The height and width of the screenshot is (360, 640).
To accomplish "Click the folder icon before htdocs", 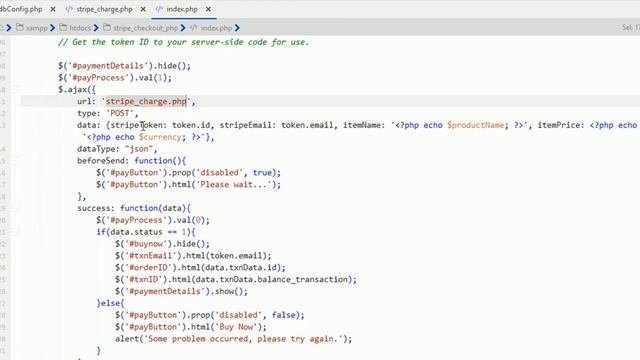I will click(x=63, y=27).
